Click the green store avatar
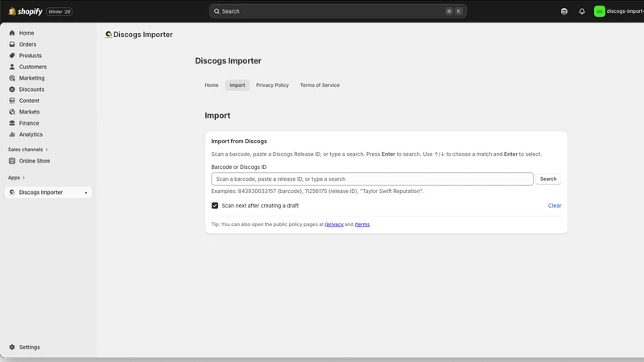 point(599,11)
